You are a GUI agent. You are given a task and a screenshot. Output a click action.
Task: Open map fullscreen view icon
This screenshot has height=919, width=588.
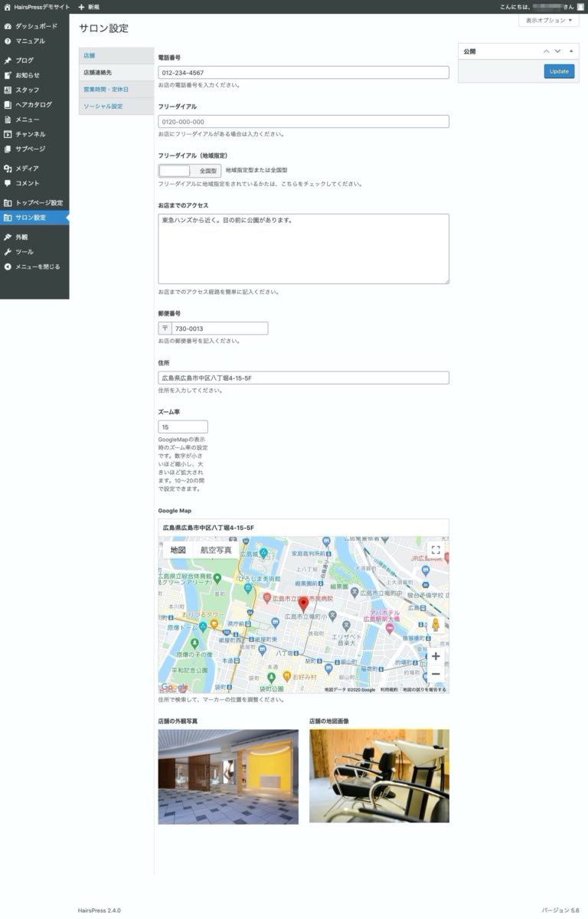click(435, 550)
